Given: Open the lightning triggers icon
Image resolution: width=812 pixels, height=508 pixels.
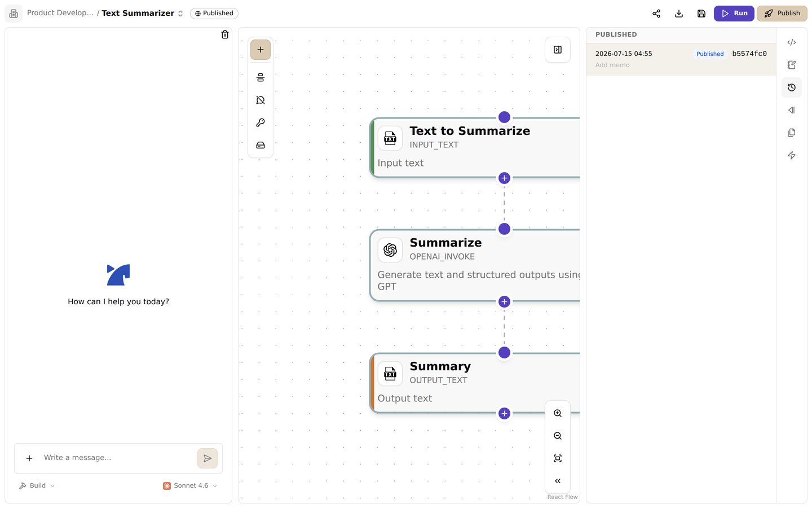Looking at the screenshot, I should tap(792, 155).
